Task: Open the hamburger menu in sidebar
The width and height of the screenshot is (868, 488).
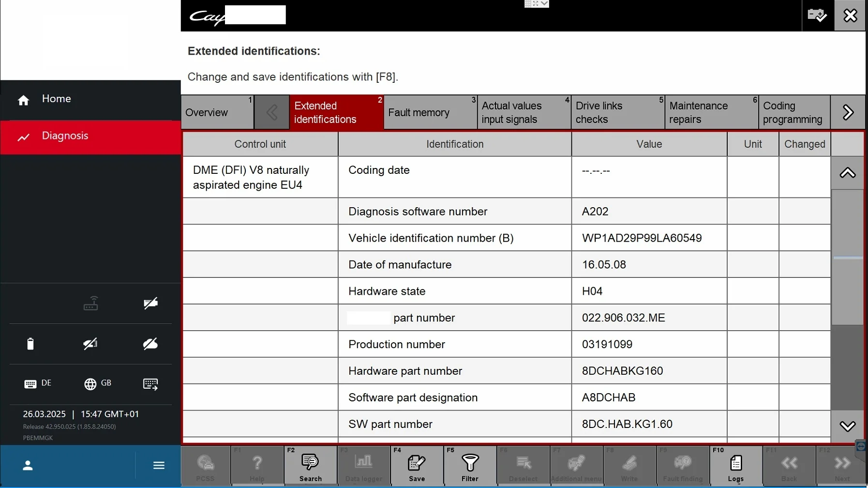Action: [159, 465]
